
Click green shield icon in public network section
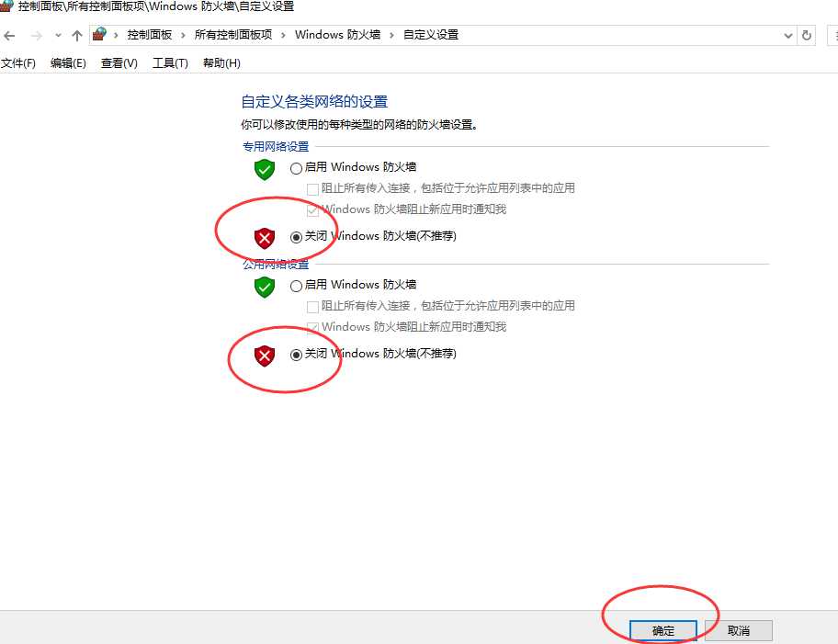click(x=264, y=287)
